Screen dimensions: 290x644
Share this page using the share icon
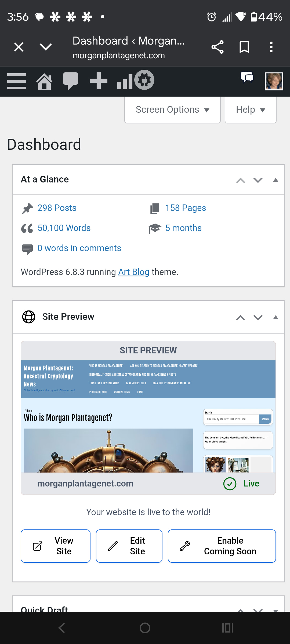pos(218,47)
